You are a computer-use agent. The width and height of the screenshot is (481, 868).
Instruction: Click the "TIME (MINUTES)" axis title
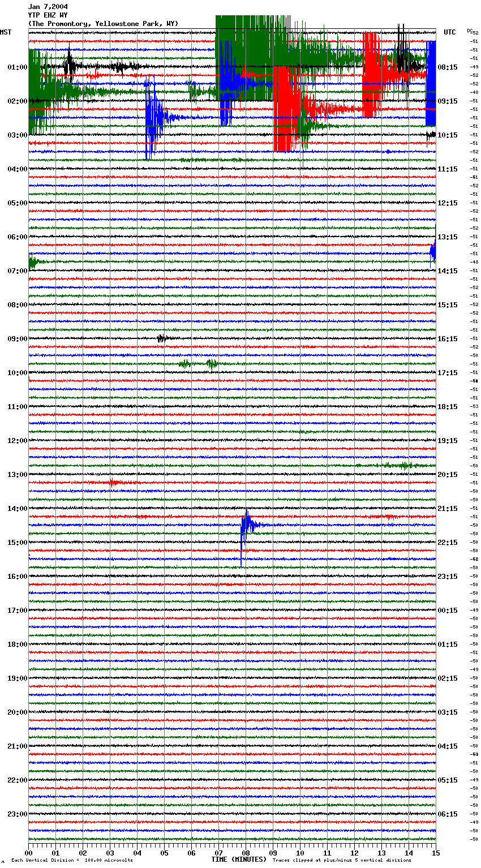tap(239, 860)
